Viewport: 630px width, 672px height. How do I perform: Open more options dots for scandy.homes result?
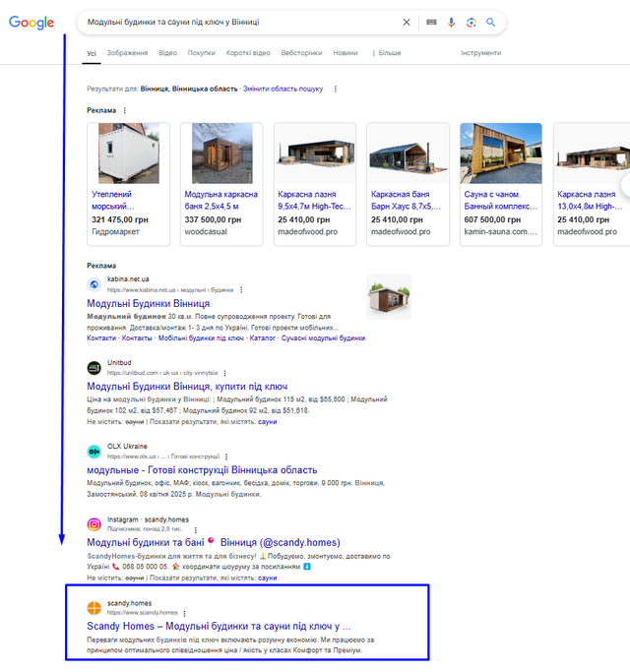(x=184, y=614)
